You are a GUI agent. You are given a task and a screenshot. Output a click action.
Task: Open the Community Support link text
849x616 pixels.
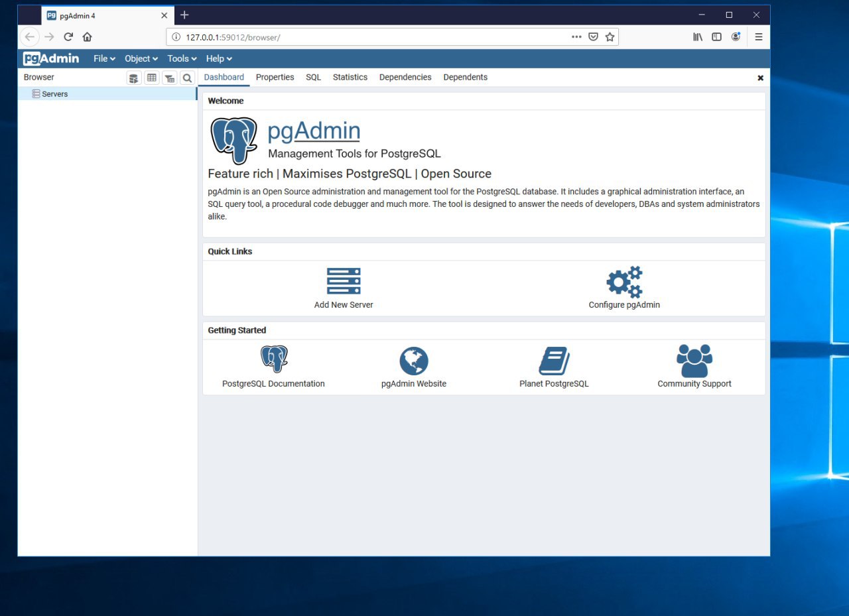694,384
